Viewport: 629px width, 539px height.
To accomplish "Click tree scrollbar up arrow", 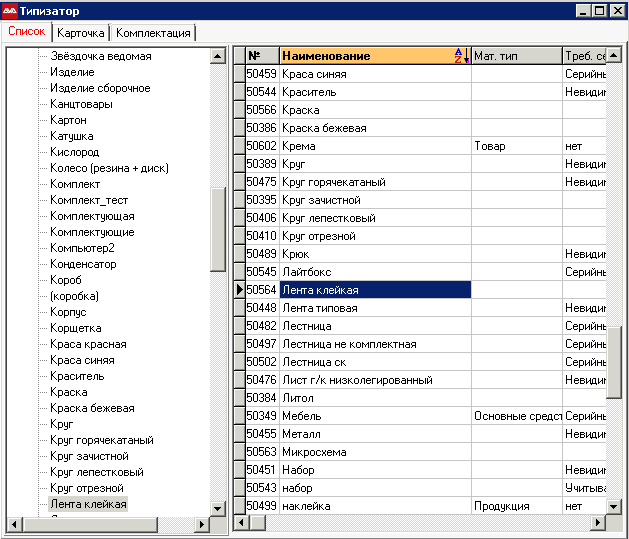I will (217, 56).
